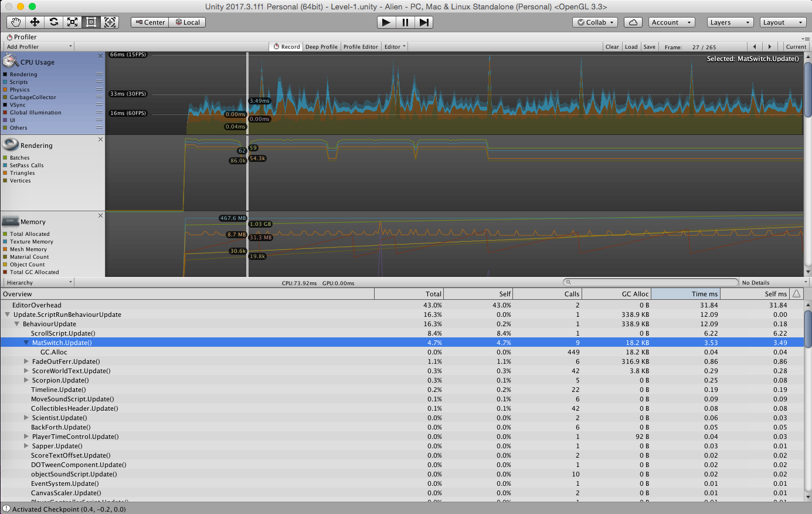Sort by GC Alloc column
Screen dimensions: 812x514
click(x=616, y=294)
